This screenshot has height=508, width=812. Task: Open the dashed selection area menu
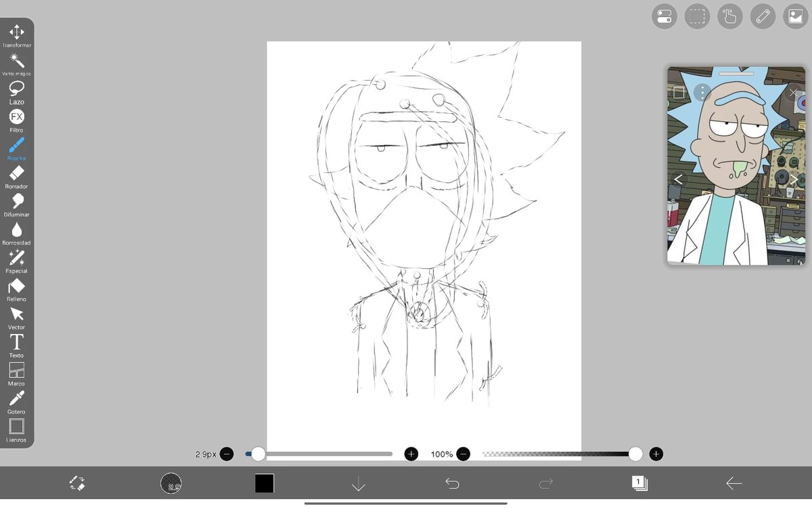697,16
